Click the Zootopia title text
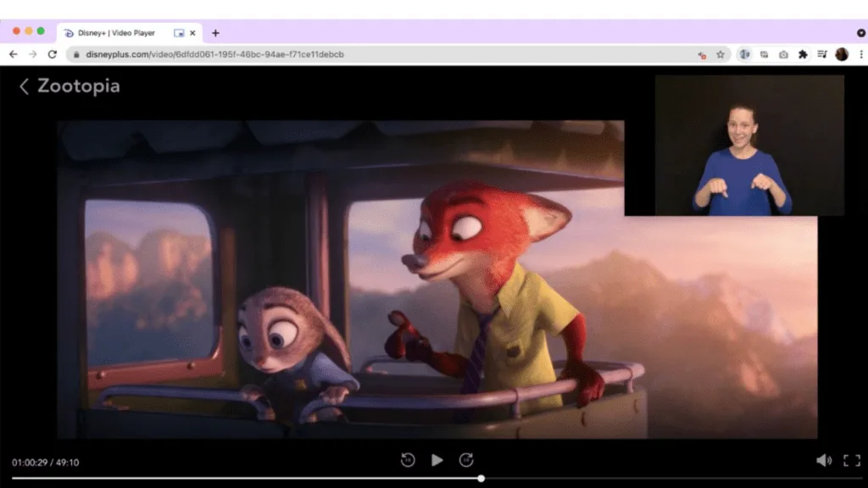 coord(79,86)
